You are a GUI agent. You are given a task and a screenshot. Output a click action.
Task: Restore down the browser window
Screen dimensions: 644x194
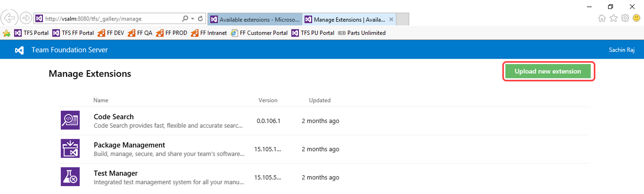pos(611,6)
